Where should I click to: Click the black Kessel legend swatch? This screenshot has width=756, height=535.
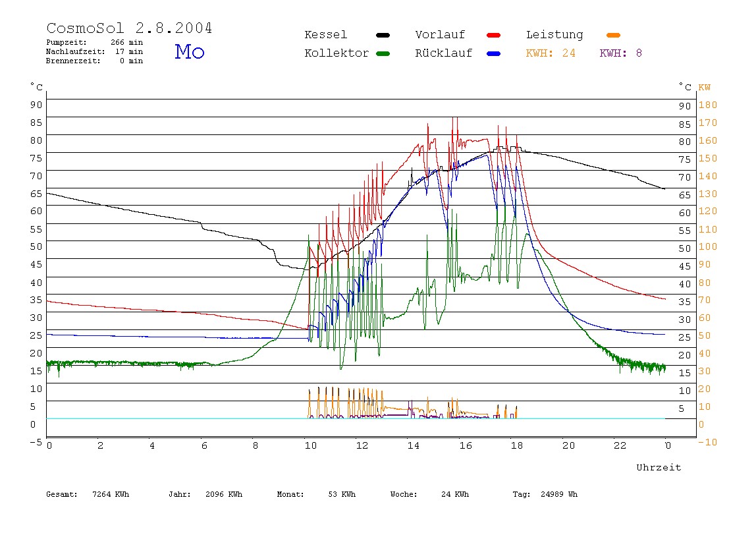coord(383,35)
